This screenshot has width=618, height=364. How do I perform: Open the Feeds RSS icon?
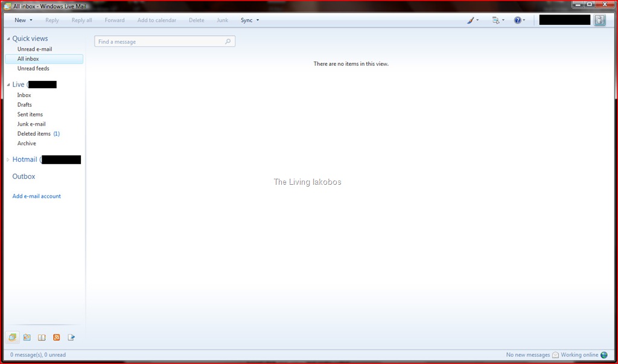(x=56, y=337)
